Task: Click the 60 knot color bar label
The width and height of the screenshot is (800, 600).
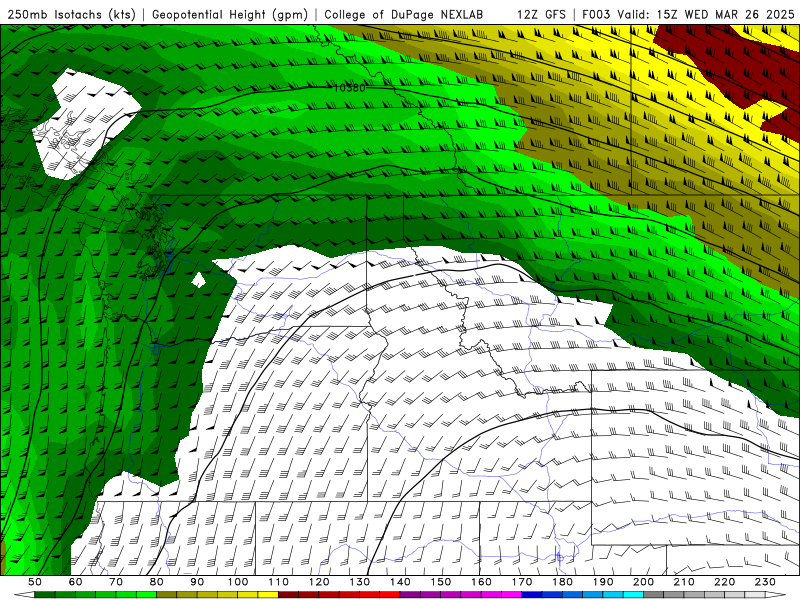Action: tap(76, 582)
